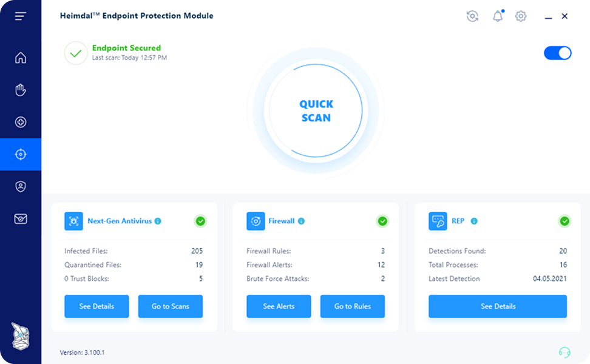Click the notification bell icon
Image resolution: width=590 pixels, height=364 pixels.
coord(498,16)
